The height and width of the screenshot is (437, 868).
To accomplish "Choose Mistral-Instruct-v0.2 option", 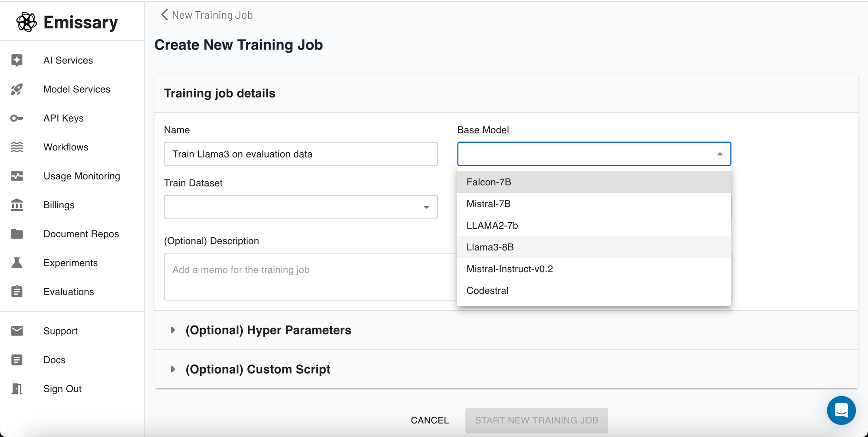I will pyautogui.click(x=594, y=269).
